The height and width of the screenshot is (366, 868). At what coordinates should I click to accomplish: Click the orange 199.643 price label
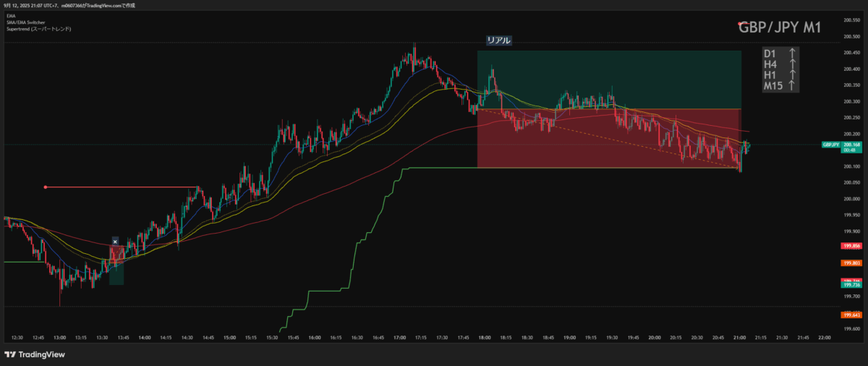[x=851, y=315]
